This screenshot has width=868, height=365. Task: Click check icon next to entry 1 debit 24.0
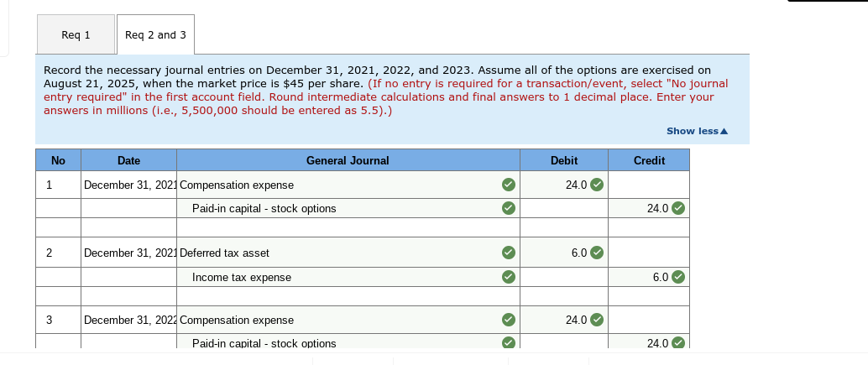click(x=597, y=185)
